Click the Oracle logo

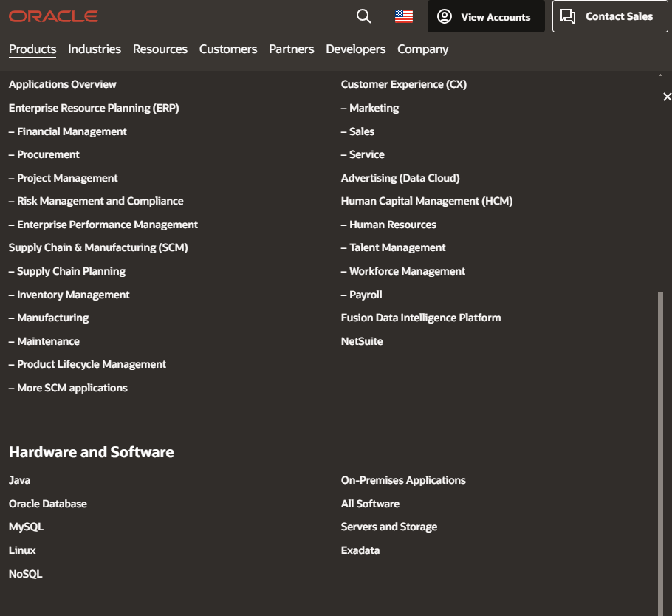[x=53, y=16]
